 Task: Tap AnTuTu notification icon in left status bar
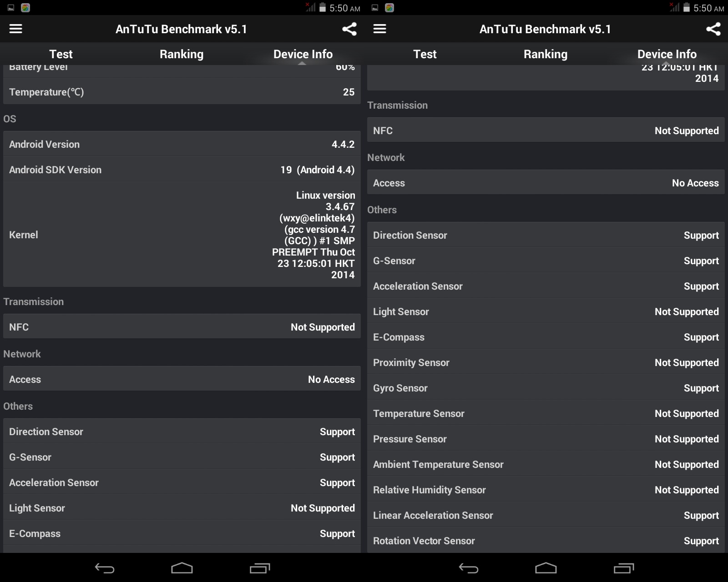coord(25,8)
